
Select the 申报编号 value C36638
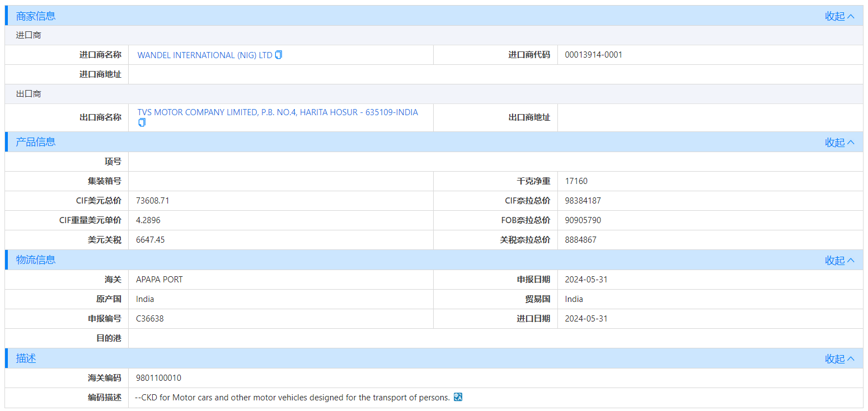pyautogui.click(x=149, y=318)
